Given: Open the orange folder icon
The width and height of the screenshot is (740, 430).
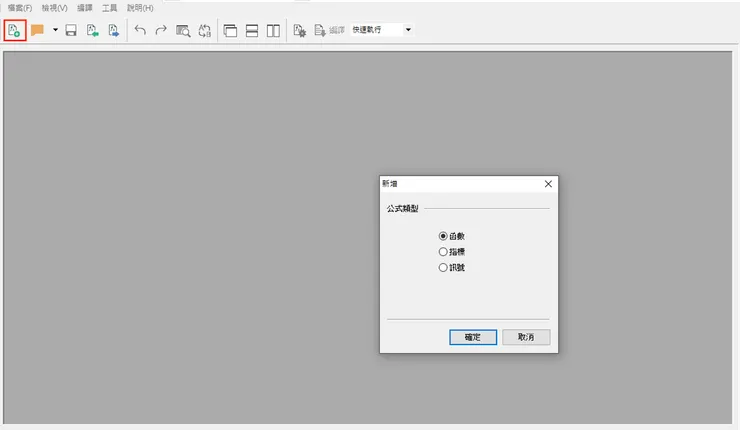Looking at the screenshot, I should (37, 30).
